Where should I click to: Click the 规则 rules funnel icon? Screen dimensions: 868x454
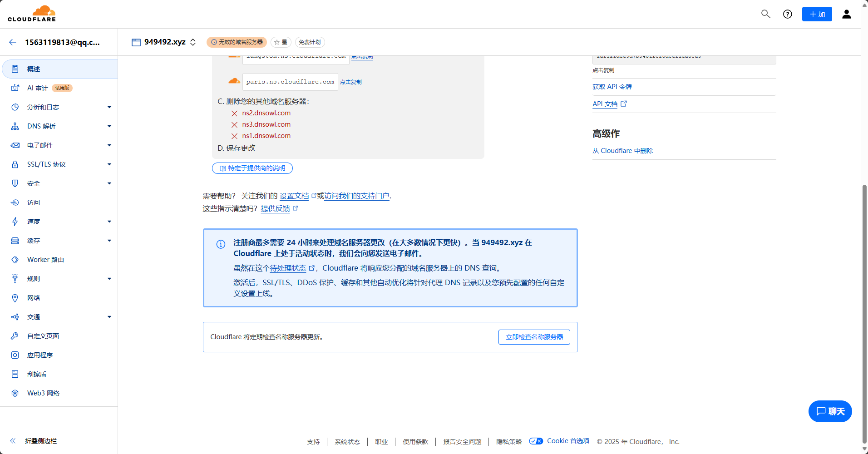coord(15,279)
